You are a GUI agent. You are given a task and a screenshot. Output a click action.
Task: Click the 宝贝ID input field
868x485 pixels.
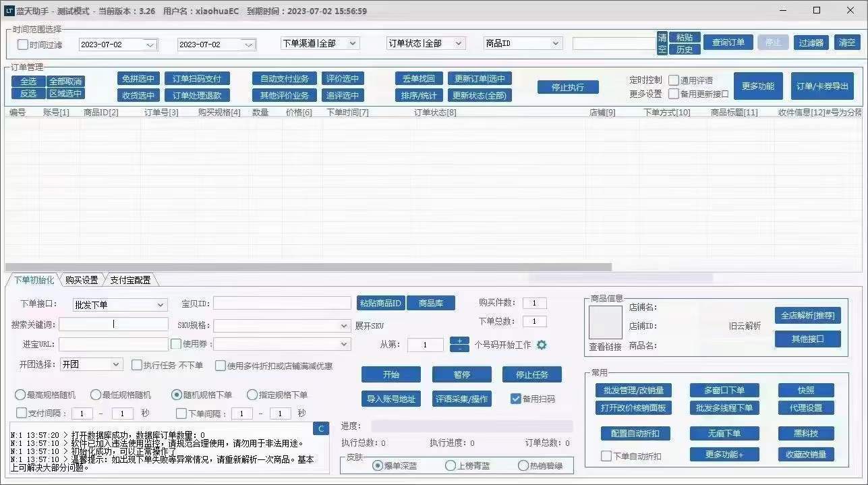pyautogui.click(x=283, y=304)
